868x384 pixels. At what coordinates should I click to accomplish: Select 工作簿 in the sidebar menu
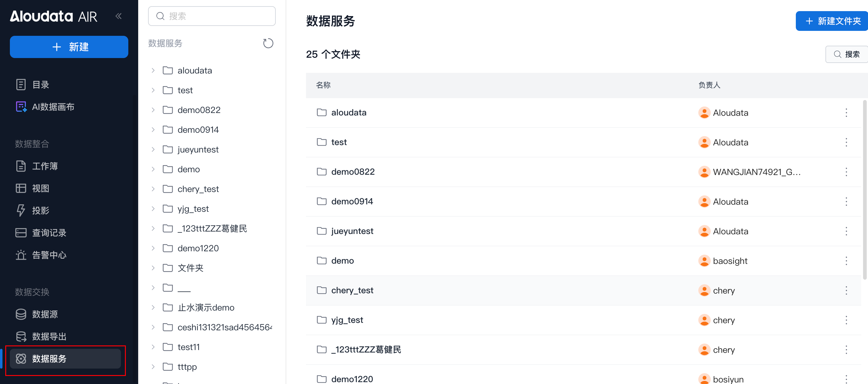44,166
